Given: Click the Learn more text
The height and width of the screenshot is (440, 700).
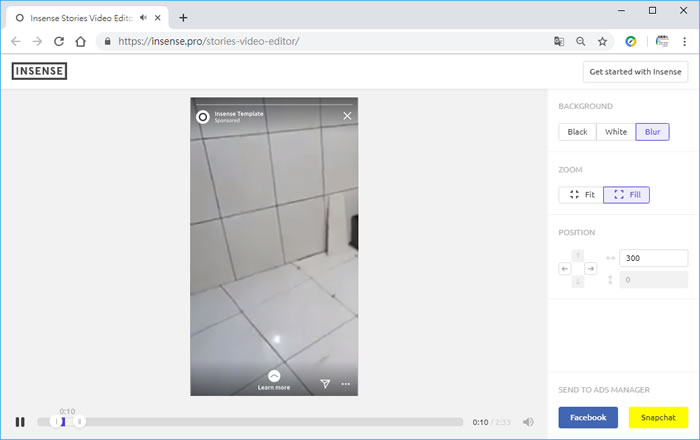Looking at the screenshot, I should 274,387.
